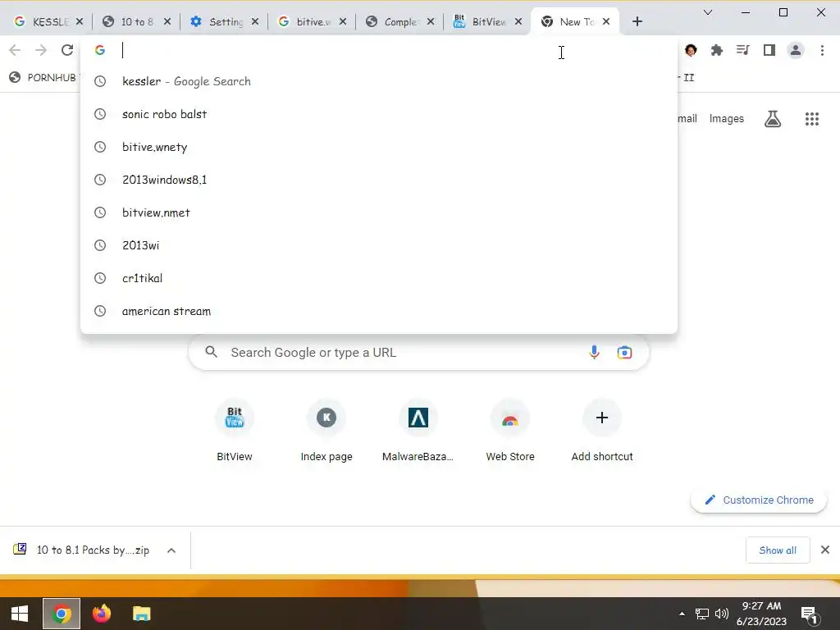The width and height of the screenshot is (840, 630).
Task: Open the volume control in tray
Action: 722,614
